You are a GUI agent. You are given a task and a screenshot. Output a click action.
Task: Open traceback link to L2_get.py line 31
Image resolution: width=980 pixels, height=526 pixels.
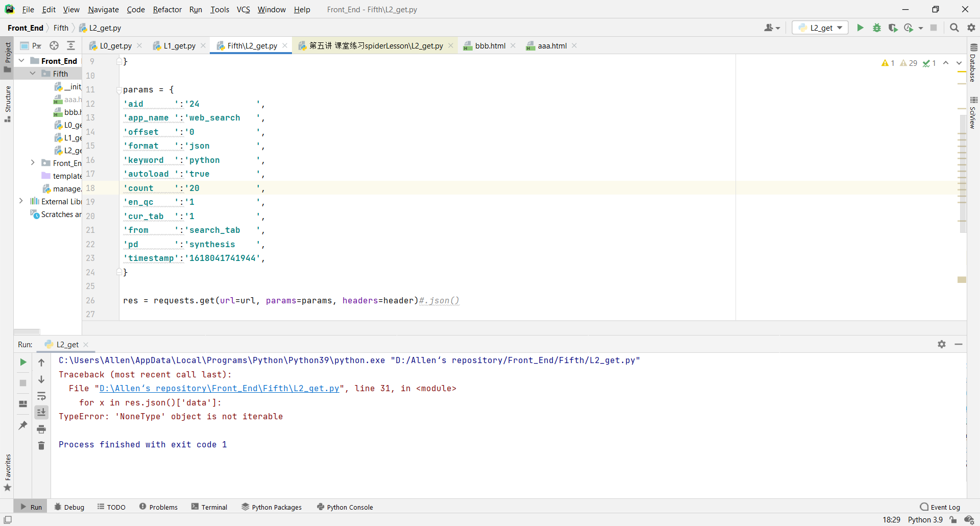click(x=219, y=389)
